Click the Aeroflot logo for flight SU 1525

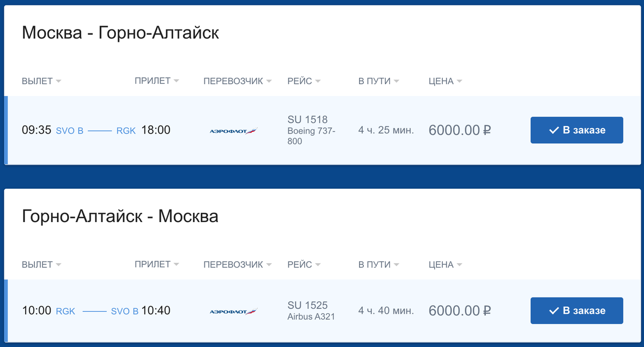233,311
